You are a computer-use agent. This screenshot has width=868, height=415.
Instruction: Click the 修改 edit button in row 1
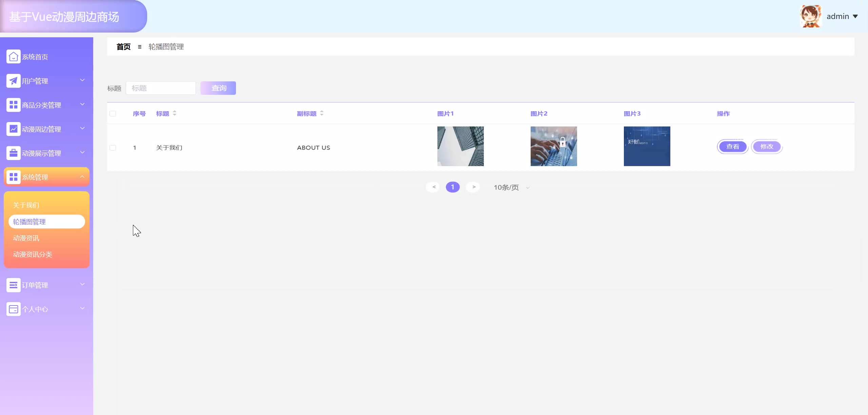coord(767,146)
